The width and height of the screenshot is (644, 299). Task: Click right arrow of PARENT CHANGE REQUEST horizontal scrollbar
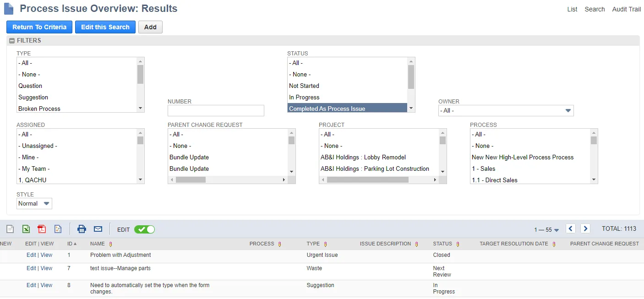284,180
